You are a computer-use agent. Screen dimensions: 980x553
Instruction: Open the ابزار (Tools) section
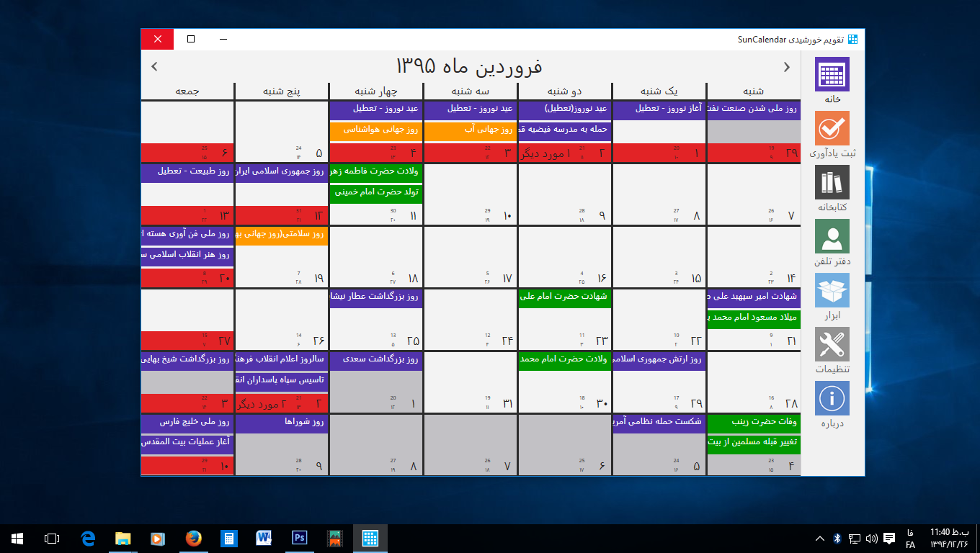832,296
